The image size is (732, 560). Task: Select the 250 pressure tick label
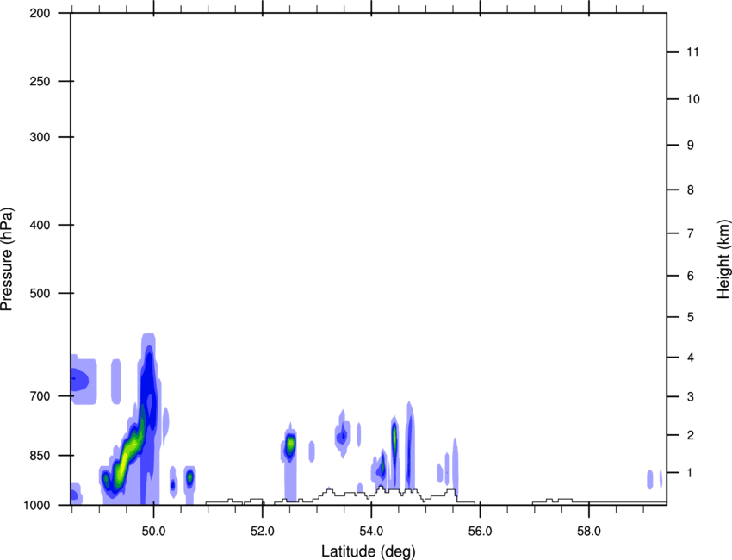click(40, 81)
